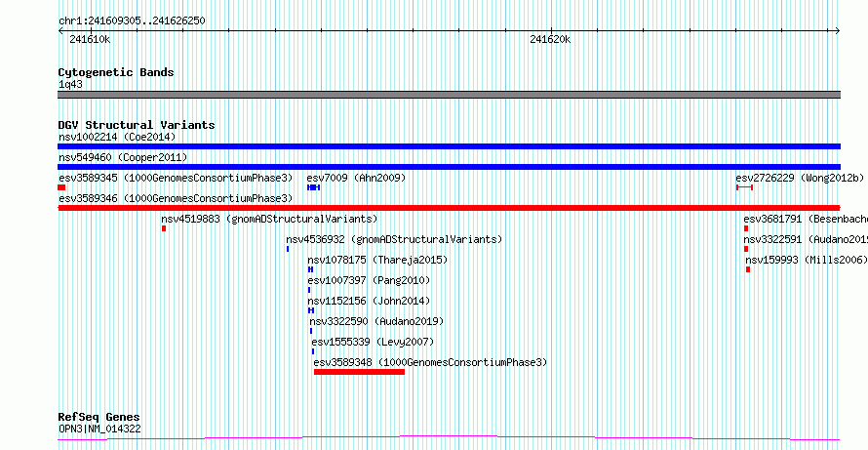Click the blue esv1007397 feature glyph

pyautogui.click(x=309, y=290)
